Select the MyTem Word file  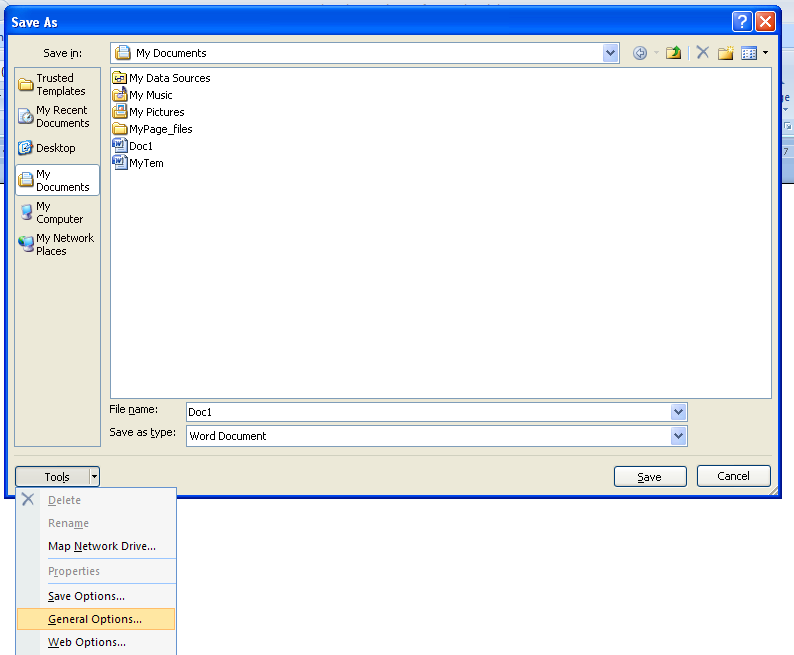[x=138, y=163]
